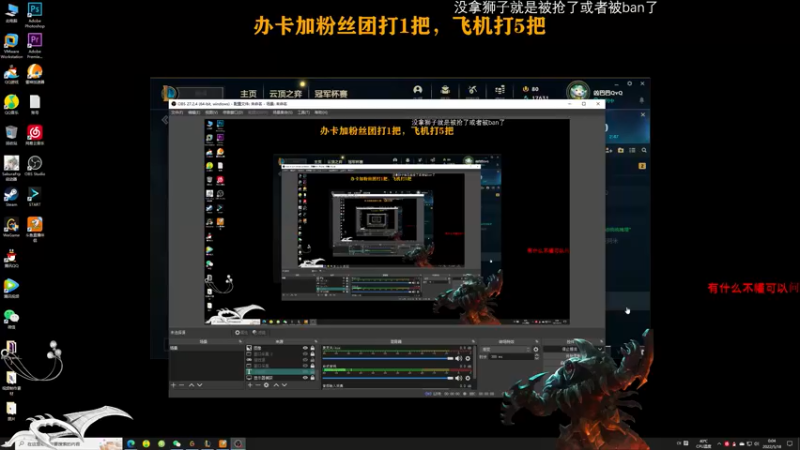Open settings gear of first mixer channel
800x450 pixels.
coord(468,359)
